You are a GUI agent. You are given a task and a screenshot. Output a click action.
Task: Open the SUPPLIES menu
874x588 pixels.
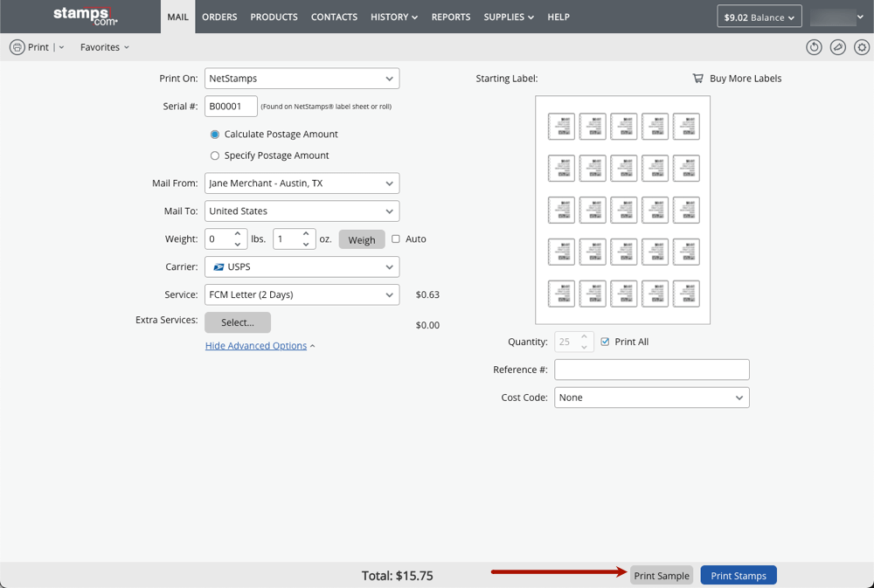point(509,17)
